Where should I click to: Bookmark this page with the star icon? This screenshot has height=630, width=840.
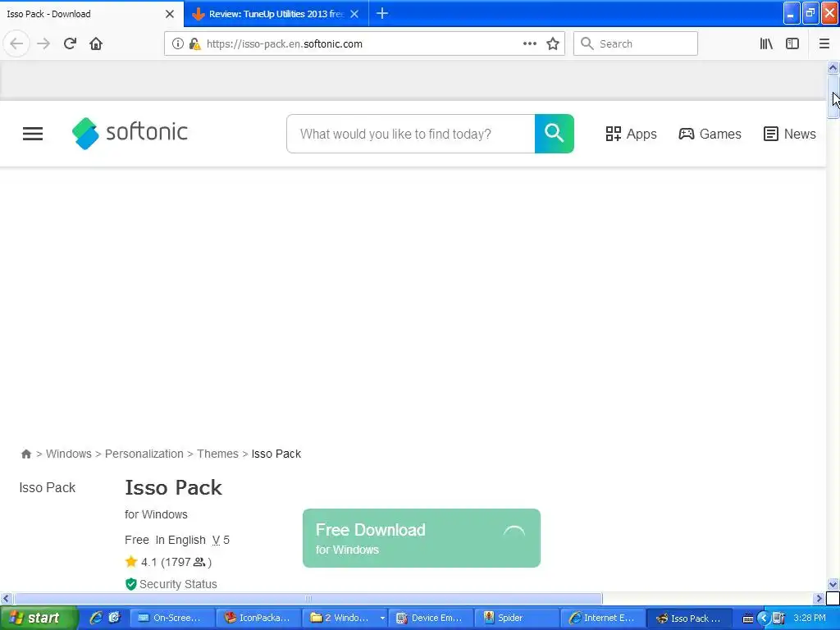click(553, 44)
